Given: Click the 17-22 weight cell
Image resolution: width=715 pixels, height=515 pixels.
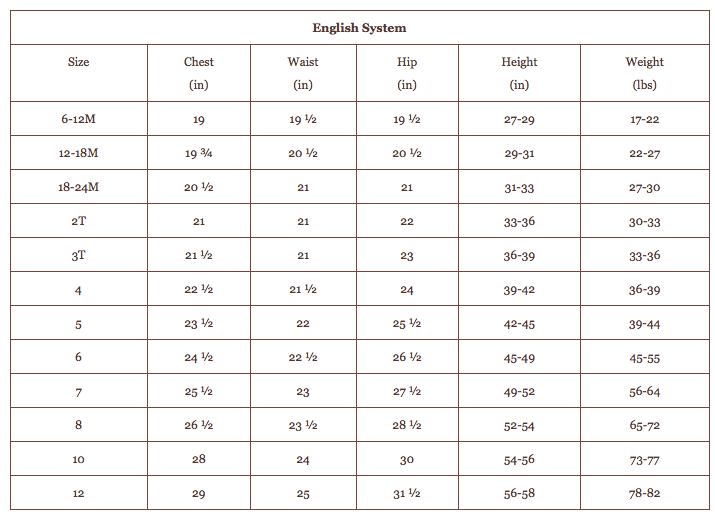Looking at the screenshot, I should pos(644,119).
